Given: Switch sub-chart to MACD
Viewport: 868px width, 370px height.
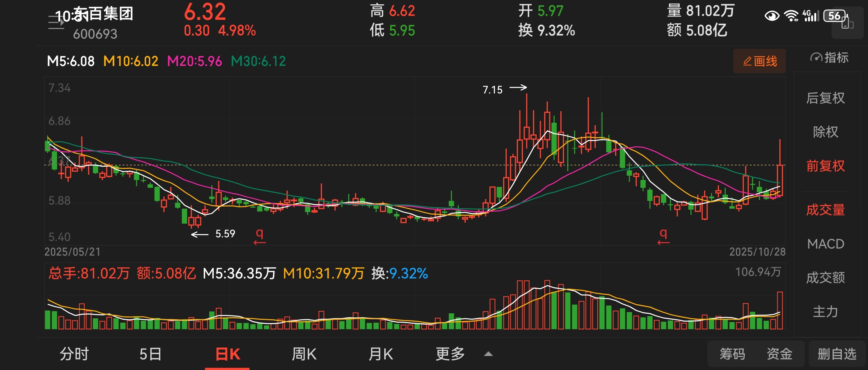Looking at the screenshot, I should pyautogui.click(x=825, y=244).
